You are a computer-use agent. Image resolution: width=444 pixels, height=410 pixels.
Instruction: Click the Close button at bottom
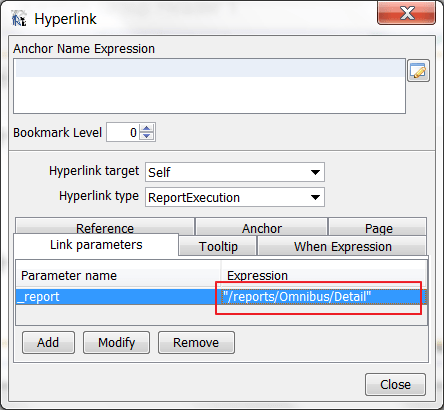pyautogui.click(x=395, y=384)
